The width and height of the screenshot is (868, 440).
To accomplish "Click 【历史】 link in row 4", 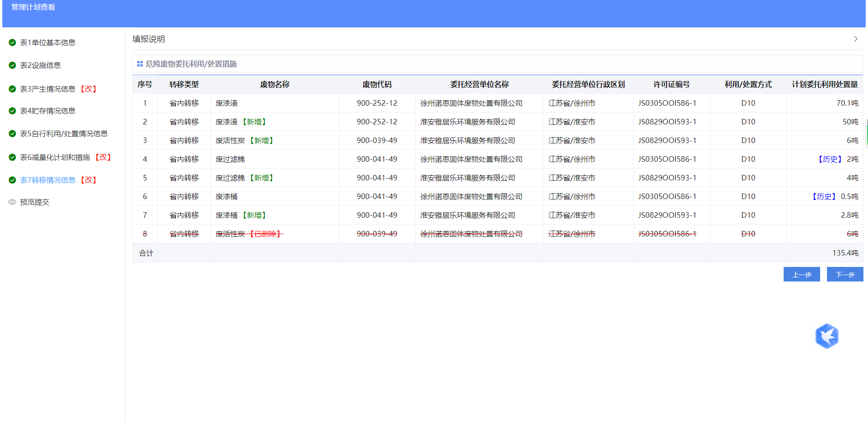I will [x=830, y=159].
